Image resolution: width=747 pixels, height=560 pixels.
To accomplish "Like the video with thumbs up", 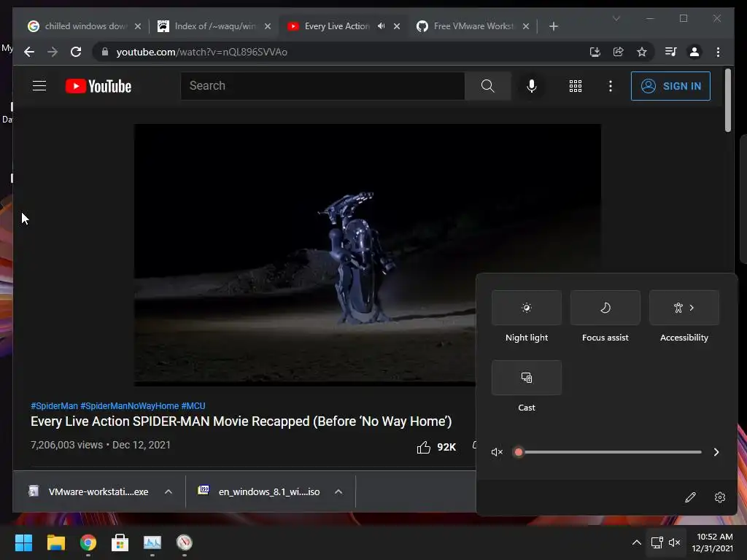I will (424, 447).
